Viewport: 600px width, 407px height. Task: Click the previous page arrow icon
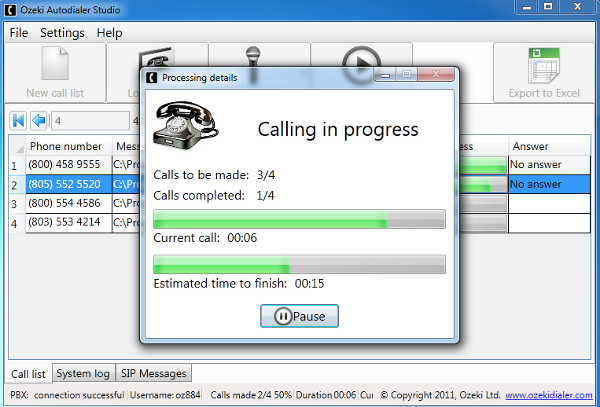pos(39,121)
